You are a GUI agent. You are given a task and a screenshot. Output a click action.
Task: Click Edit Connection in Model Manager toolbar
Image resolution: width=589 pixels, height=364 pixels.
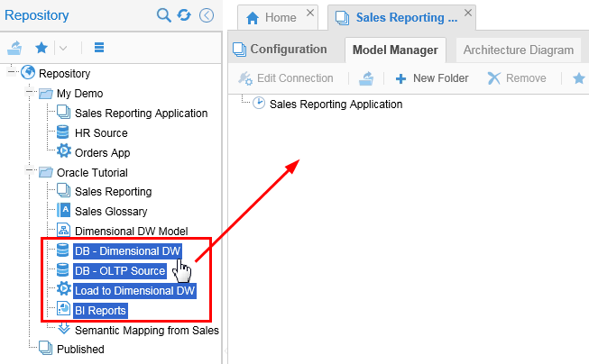click(x=286, y=78)
